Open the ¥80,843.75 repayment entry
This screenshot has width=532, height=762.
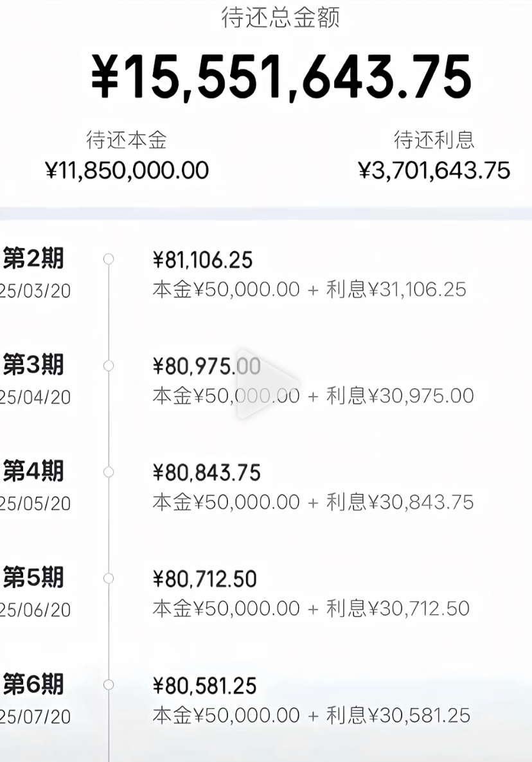pyautogui.click(x=206, y=474)
